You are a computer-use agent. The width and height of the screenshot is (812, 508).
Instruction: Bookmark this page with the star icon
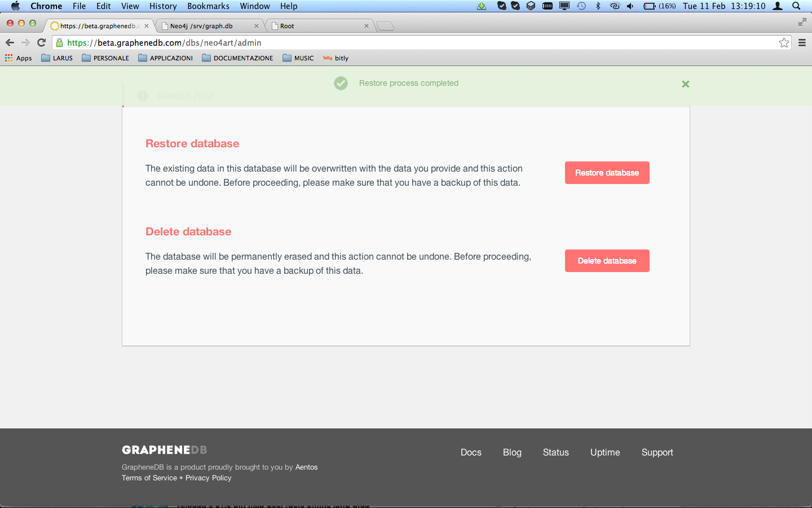coord(784,43)
